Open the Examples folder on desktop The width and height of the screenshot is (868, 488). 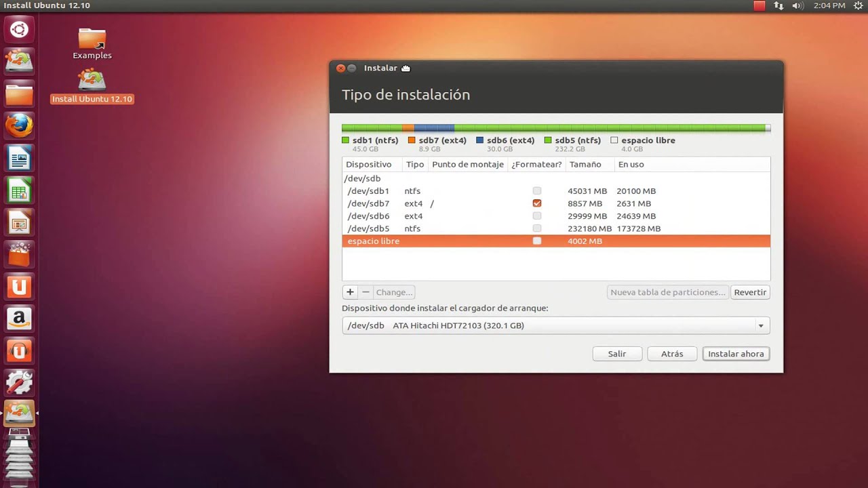point(92,44)
